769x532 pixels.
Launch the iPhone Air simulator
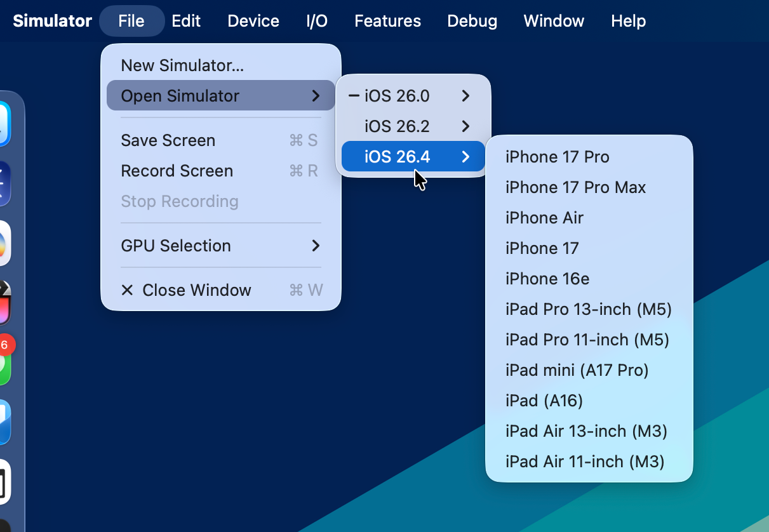544,218
